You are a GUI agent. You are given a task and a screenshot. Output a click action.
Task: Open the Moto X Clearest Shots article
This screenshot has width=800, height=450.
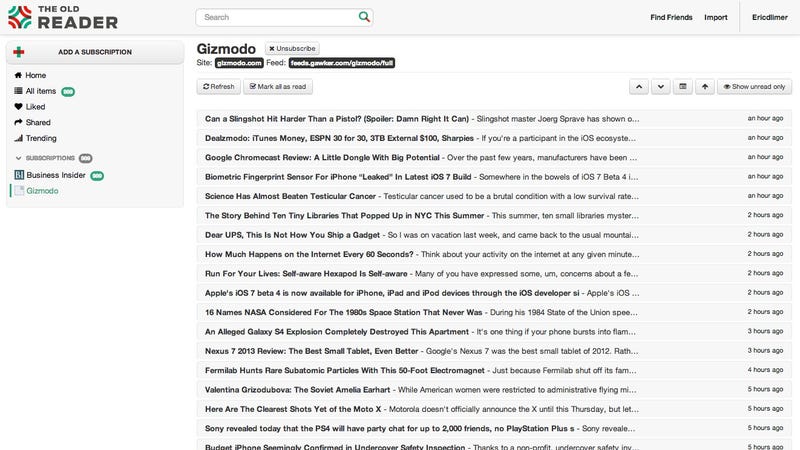(494, 409)
